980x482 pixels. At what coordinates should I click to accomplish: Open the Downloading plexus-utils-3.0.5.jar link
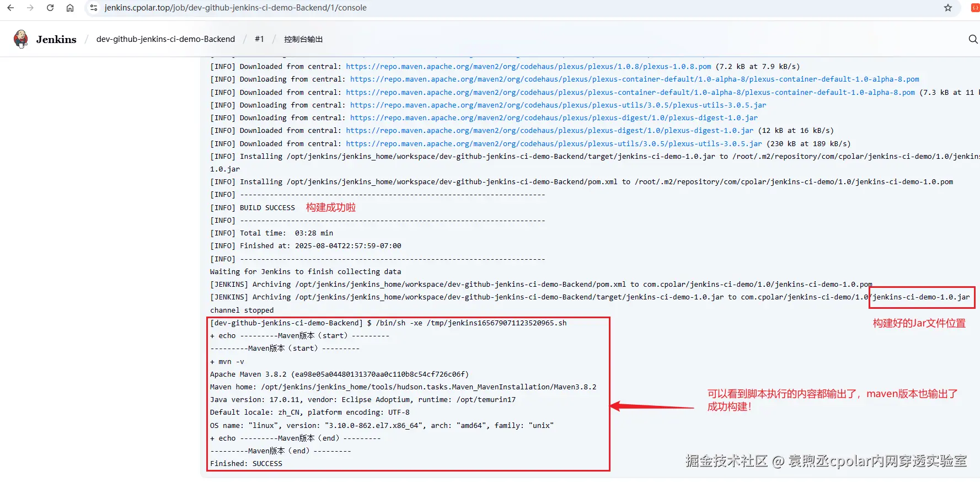[558, 105]
